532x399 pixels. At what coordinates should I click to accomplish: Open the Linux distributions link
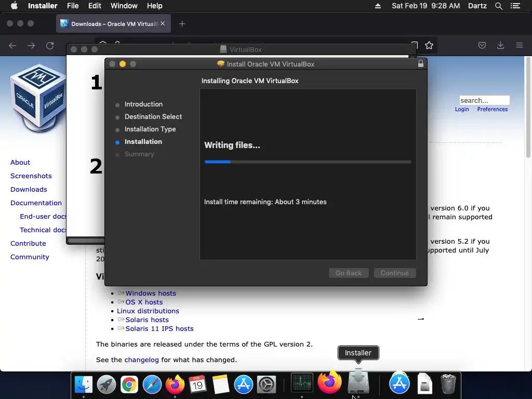(x=148, y=311)
